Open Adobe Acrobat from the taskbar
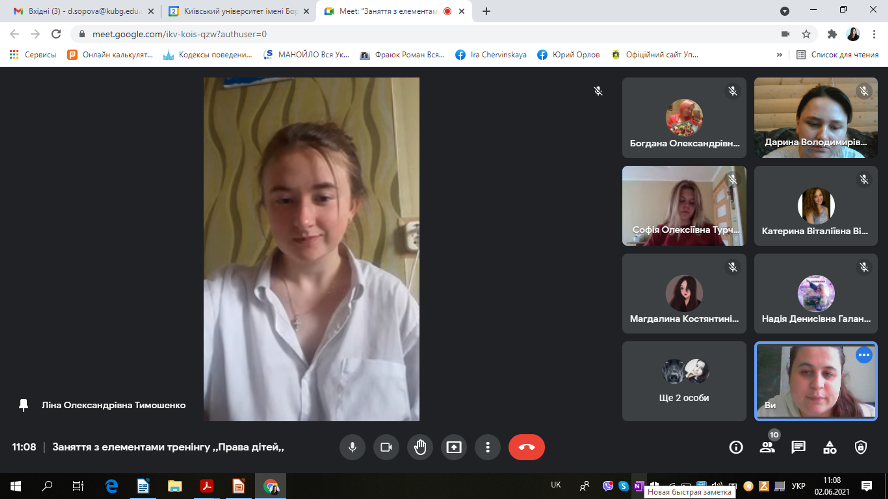The height and width of the screenshot is (499, 888). pos(207,486)
